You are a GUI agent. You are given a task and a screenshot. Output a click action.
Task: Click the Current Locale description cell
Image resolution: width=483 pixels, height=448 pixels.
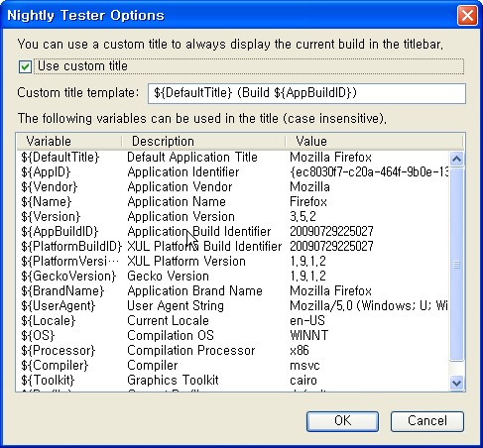tap(168, 320)
